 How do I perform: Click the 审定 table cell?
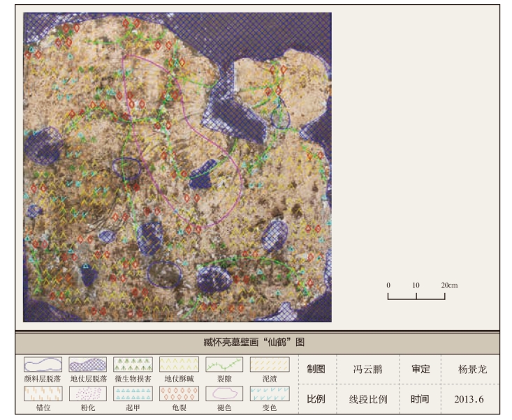coord(420,369)
